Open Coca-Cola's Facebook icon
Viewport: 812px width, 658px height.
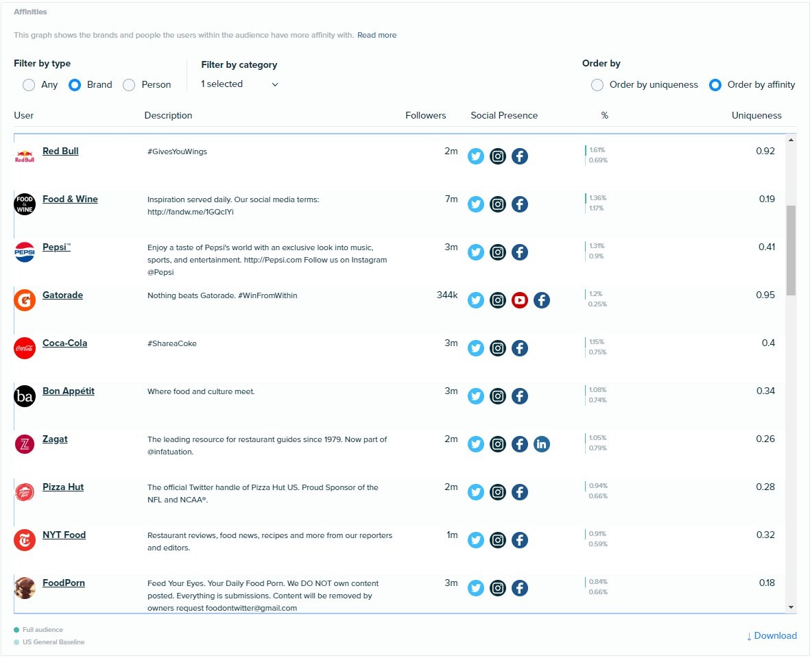click(519, 348)
